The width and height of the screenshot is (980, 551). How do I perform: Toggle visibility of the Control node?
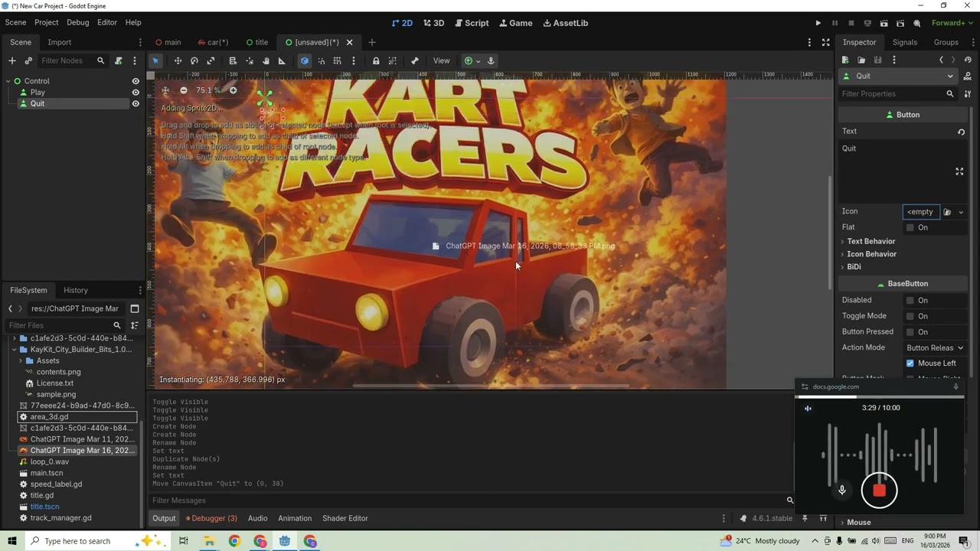pyautogui.click(x=136, y=81)
